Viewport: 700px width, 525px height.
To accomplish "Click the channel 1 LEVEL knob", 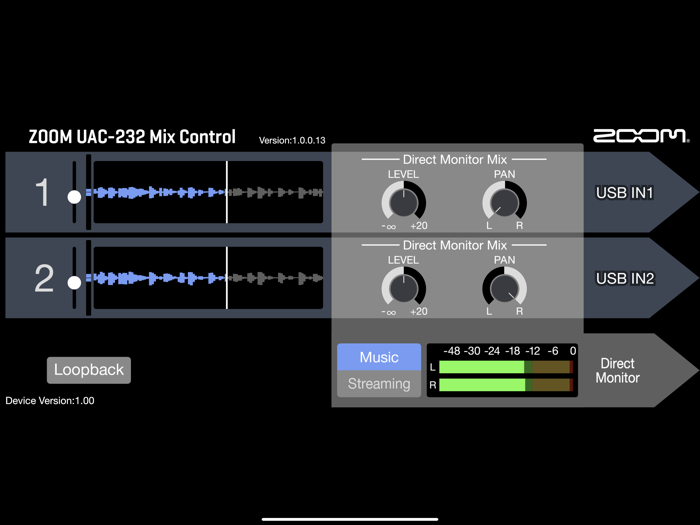I will [x=404, y=202].
